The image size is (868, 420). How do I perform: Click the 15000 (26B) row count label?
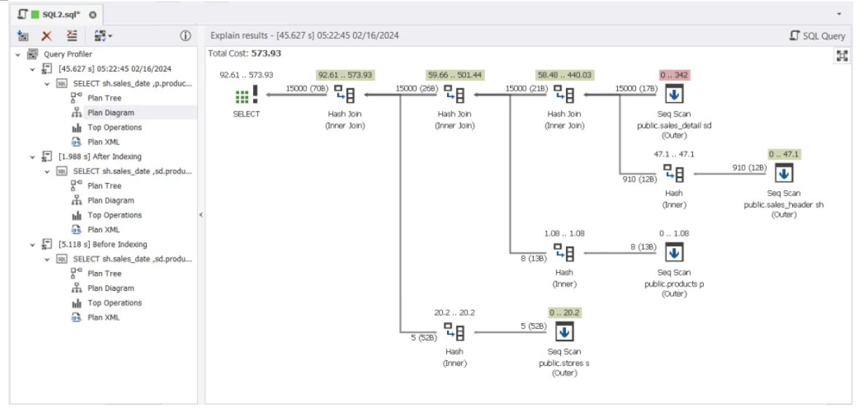tap(416, 88)
